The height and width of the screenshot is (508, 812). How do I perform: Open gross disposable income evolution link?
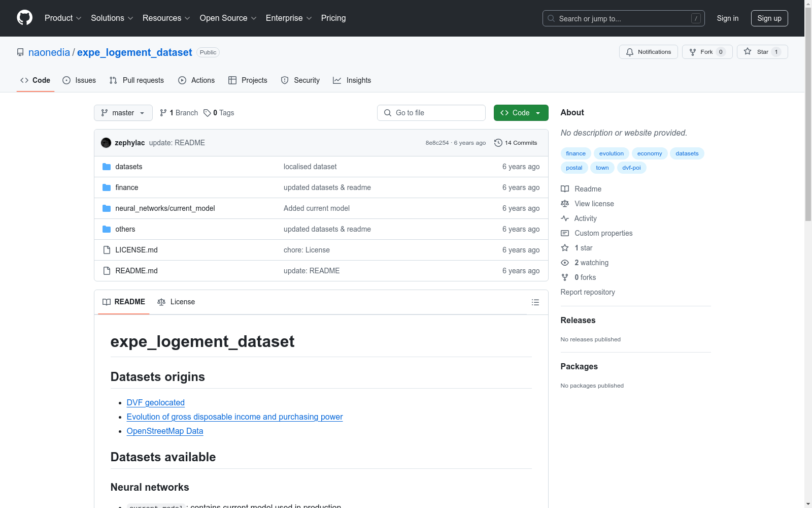click(235, 417)
